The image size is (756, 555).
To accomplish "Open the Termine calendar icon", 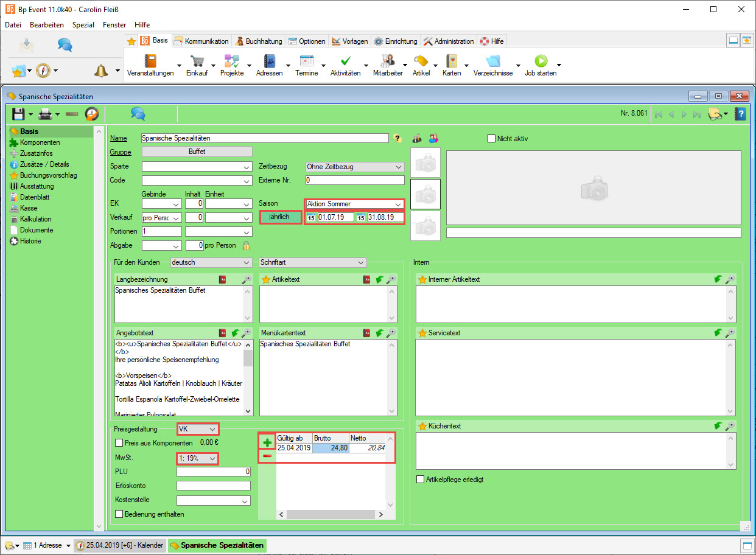I will coord(306,61).
